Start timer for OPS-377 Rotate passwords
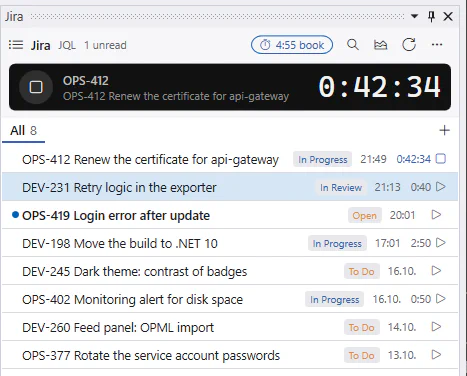The width and height of the screenshot is (467, 376). (436, 355)
